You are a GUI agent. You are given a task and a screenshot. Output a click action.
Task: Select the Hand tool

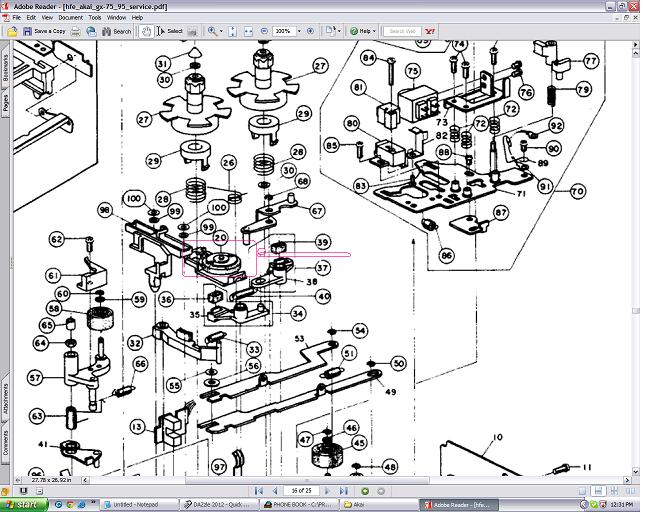(x=147, y=31)
